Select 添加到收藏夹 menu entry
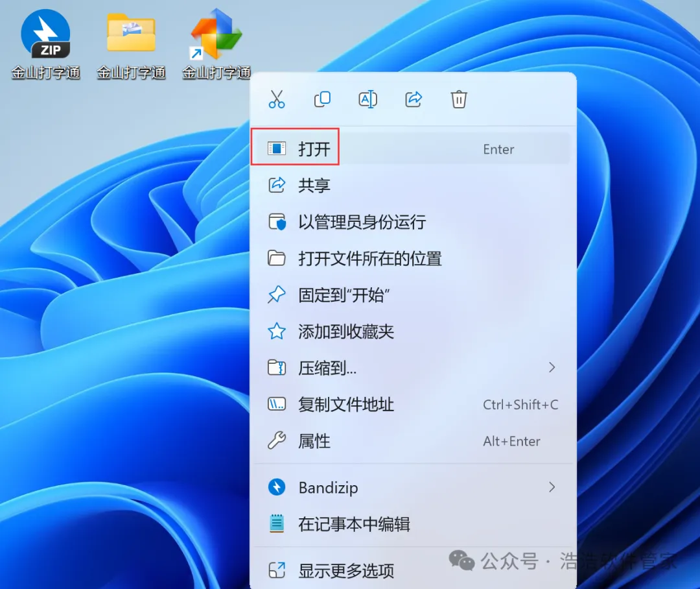The image size is (700, 589). click(412, 331)
